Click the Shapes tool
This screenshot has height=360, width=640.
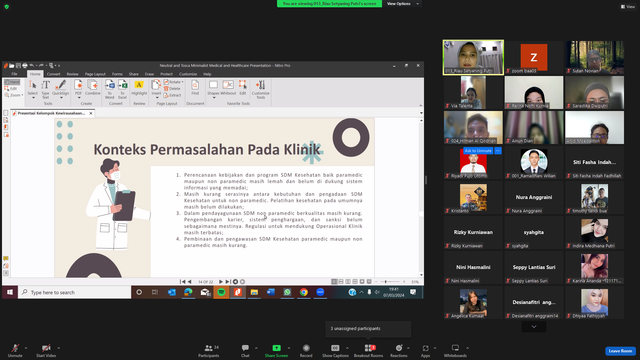click(213, 88)
